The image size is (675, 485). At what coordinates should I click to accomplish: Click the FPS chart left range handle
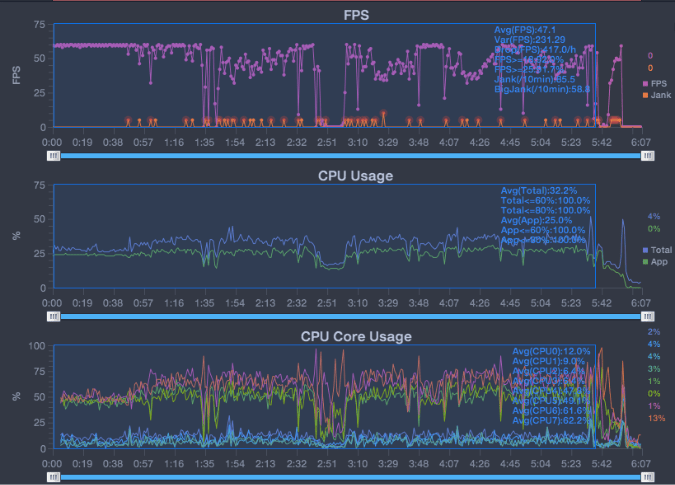(x=54, y=155)
